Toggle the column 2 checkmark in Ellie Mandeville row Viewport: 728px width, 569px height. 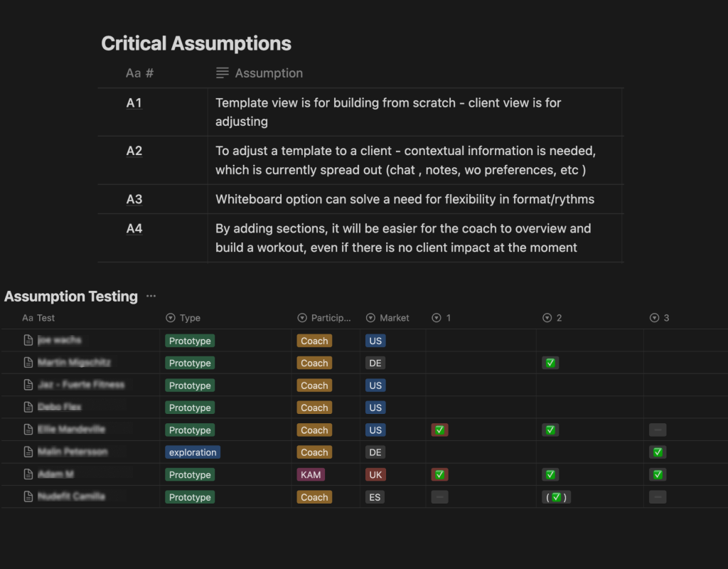point(550,430)
